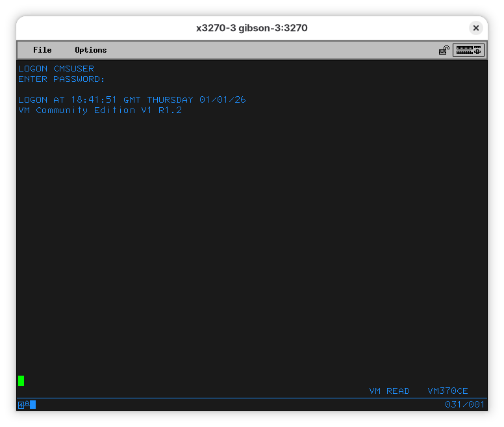Click the word CMSUSER on the first line

click(73, 69)
